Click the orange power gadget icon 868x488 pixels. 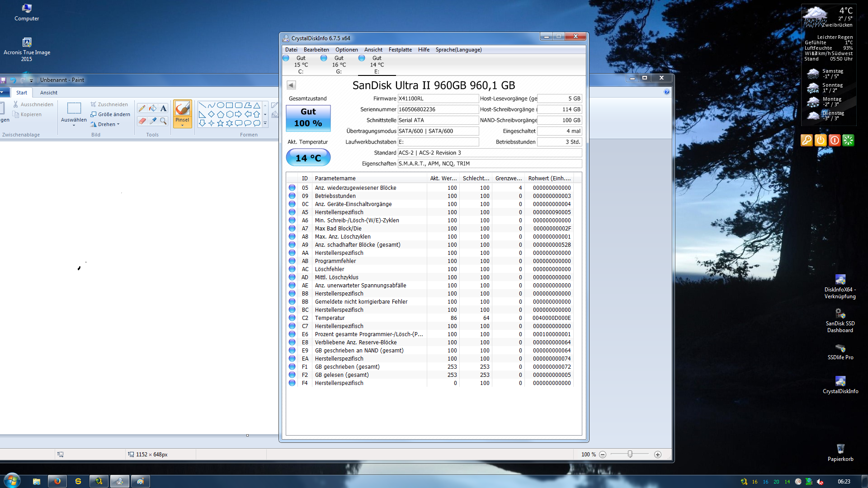[821, 141]
